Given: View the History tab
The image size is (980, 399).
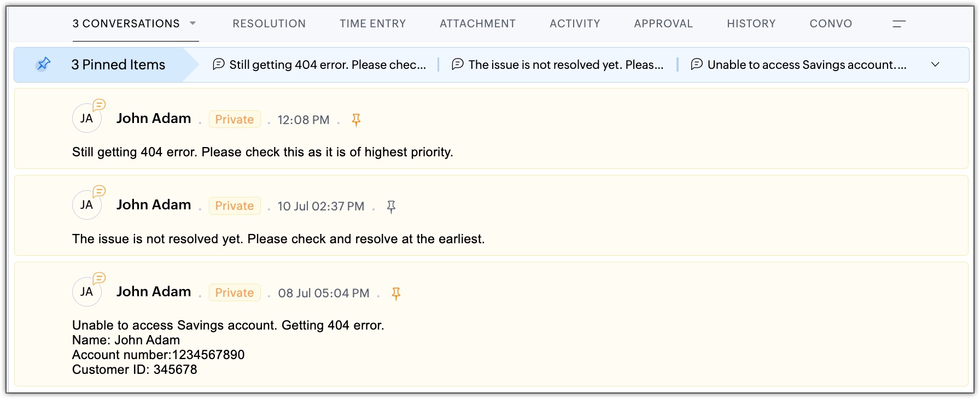Looking at the screenshot, I should pos(751,24).
